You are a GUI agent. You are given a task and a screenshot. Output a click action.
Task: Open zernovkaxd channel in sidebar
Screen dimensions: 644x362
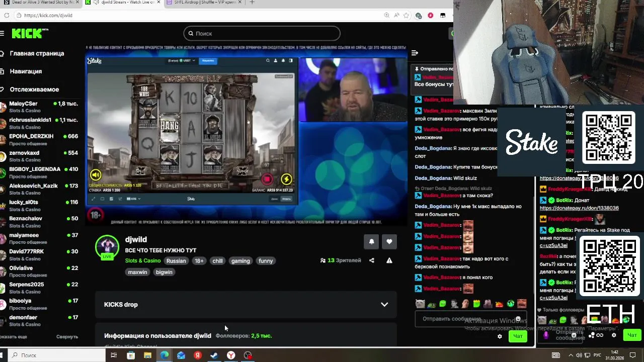pos(39,156)
